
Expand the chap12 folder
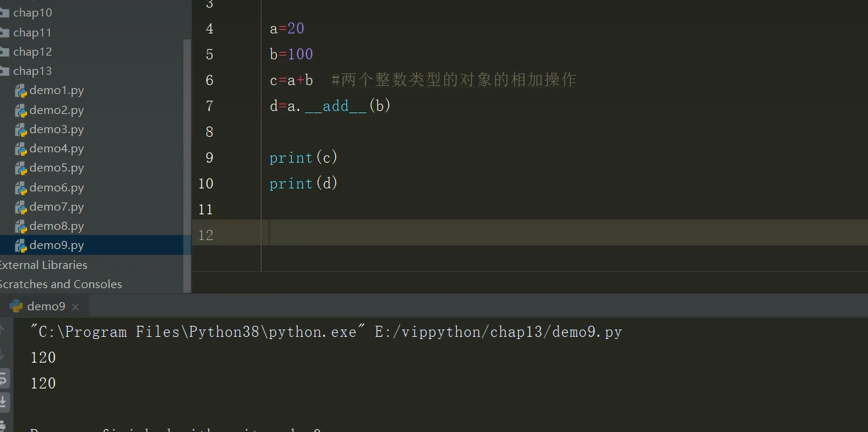(x=32, y=52)
